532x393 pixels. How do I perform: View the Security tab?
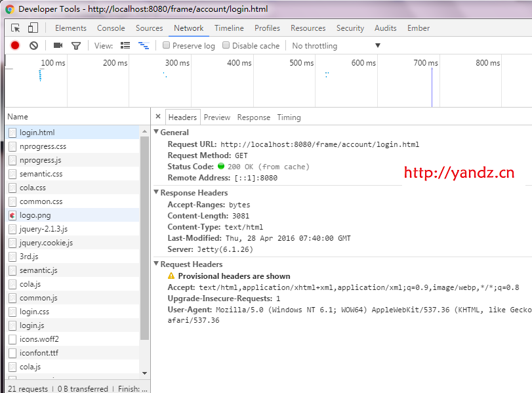click(350, 28)
